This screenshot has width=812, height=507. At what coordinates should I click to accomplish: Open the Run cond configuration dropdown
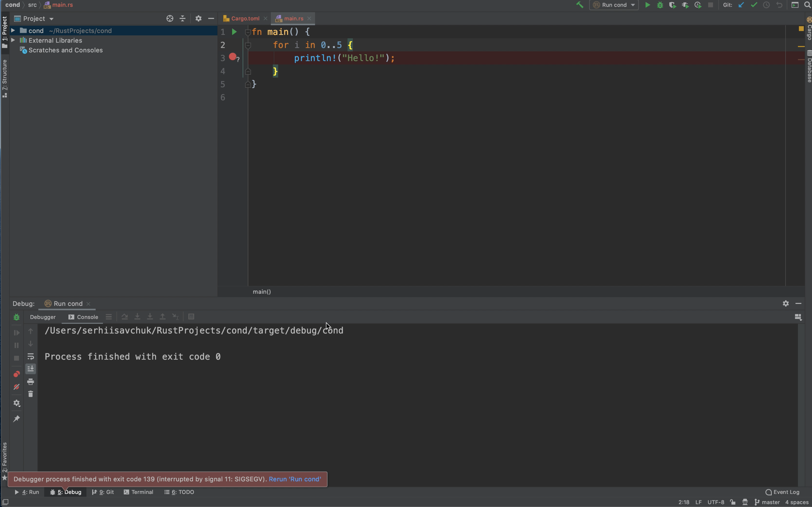pyautogui.click(x=614, y=5)
